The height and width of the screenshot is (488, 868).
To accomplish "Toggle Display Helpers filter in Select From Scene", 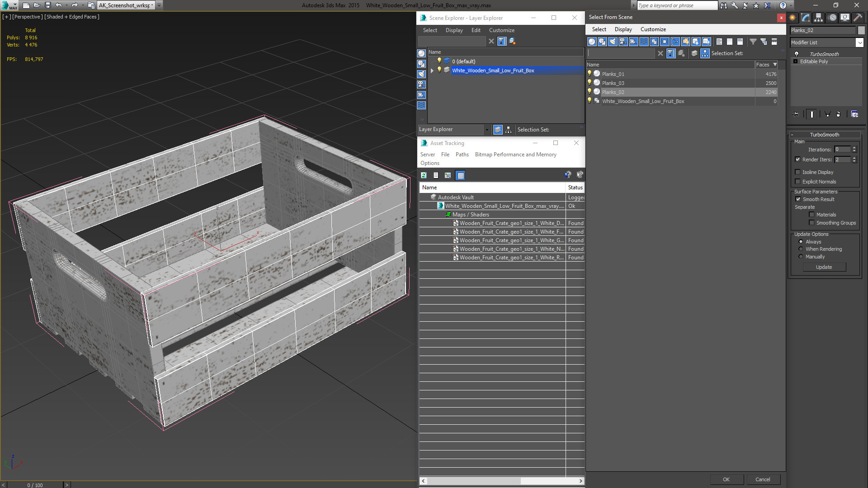I will [x=633, y=42].
